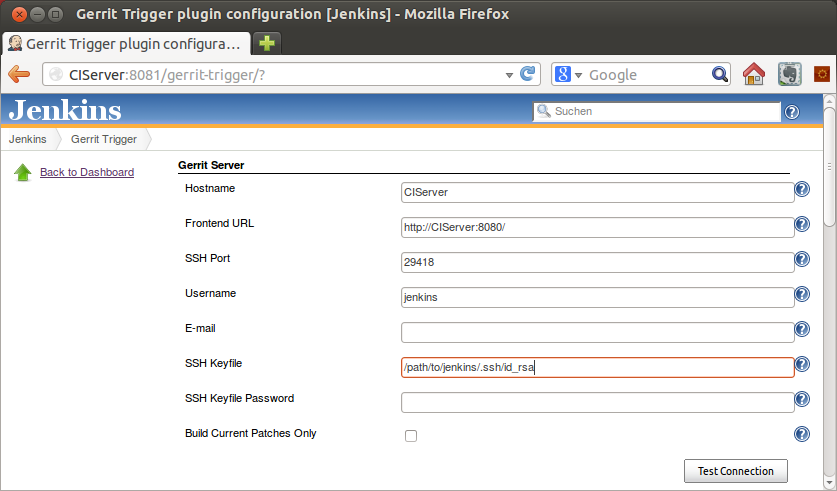
Task: Focus the E-mail input field
Action: coord(597,332)
